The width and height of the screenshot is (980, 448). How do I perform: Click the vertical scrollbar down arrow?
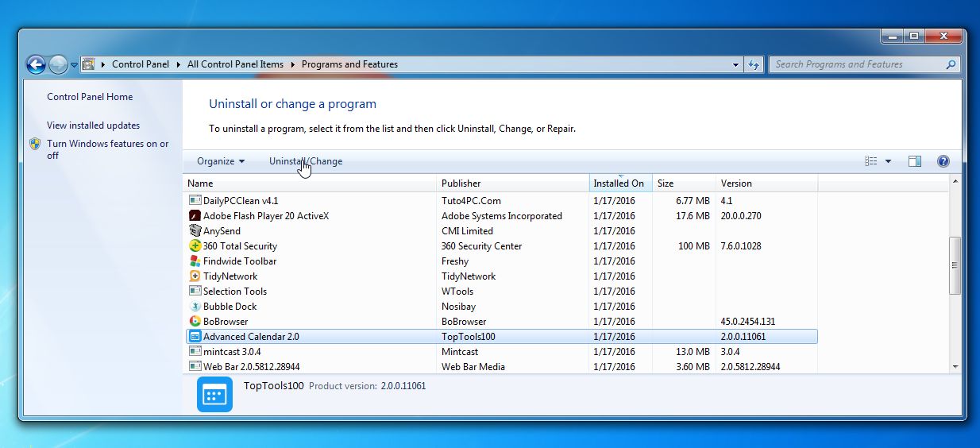(x=955, y=366)
